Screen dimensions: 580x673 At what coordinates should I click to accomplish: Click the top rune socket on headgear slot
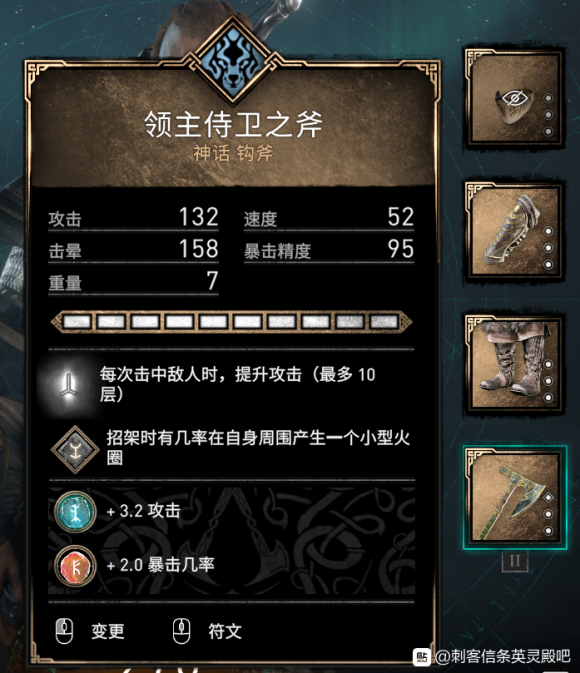click(x=548, y=98)
